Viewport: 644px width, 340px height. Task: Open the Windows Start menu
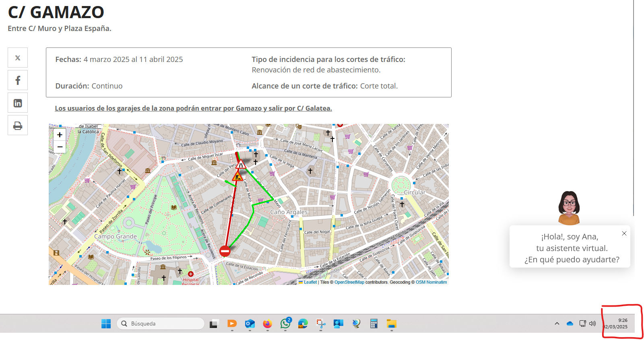point(106,324)
